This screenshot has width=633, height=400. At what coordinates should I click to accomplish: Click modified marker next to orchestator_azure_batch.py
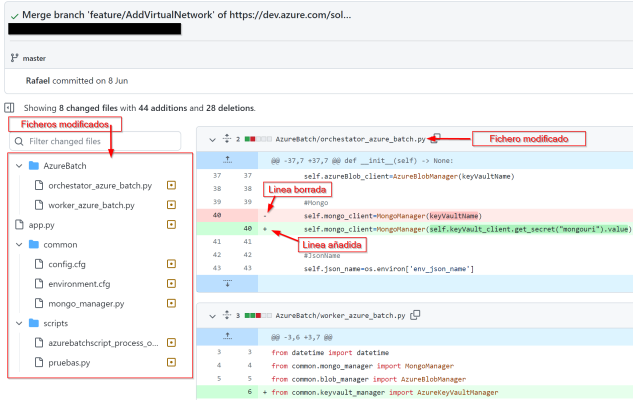pyautogui.click(x=172, y=185)
